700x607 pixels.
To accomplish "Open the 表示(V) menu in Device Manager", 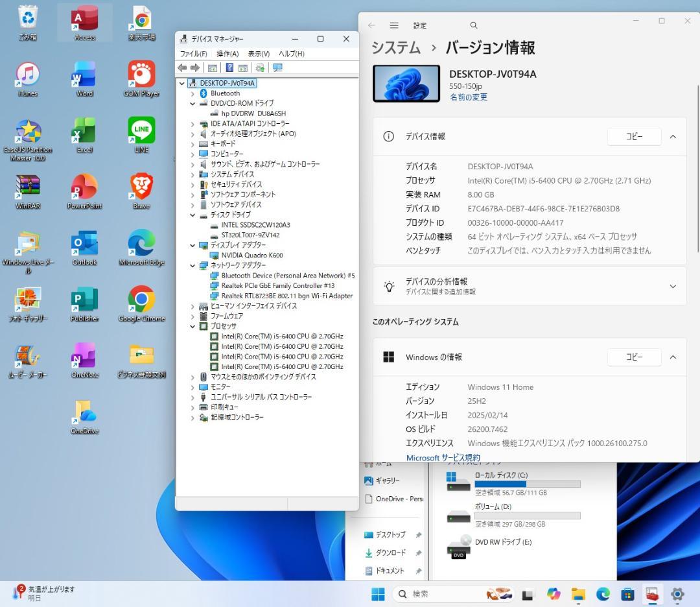I will [259, 53].
